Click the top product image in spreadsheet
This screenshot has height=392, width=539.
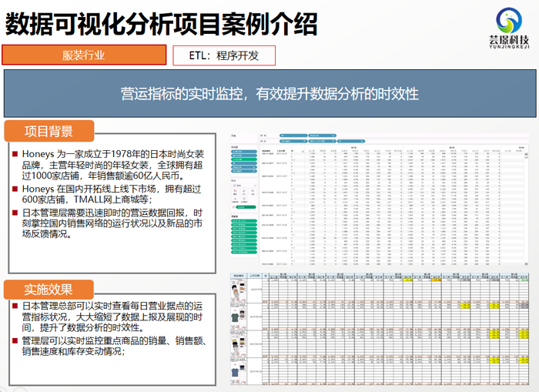point(239,291)
